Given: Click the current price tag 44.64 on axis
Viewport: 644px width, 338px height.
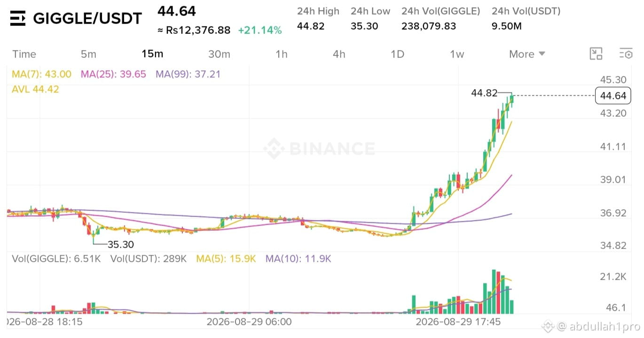Looking at the screenshot, I should pyautogui.click(x=613, y=96).
